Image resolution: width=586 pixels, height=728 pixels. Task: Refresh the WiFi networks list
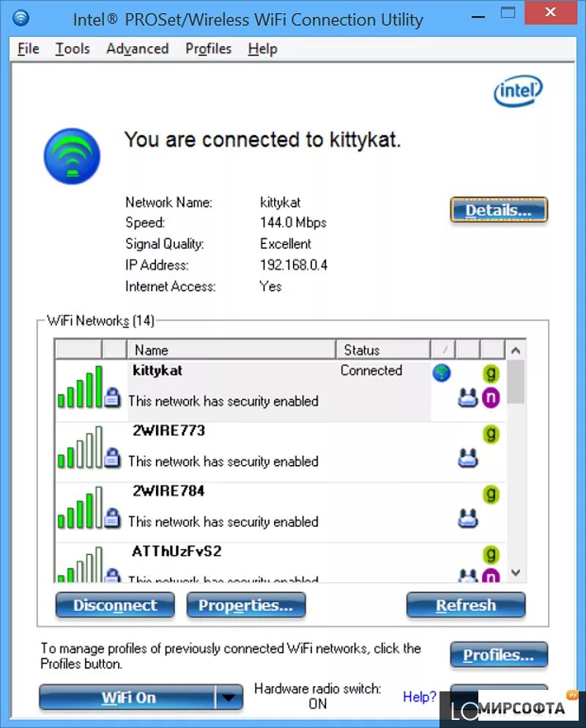[466, 606]
